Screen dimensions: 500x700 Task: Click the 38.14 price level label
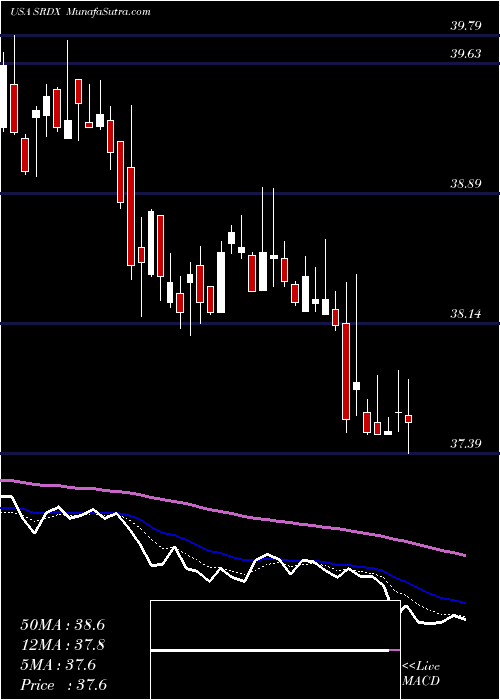(x=466, y=314)
